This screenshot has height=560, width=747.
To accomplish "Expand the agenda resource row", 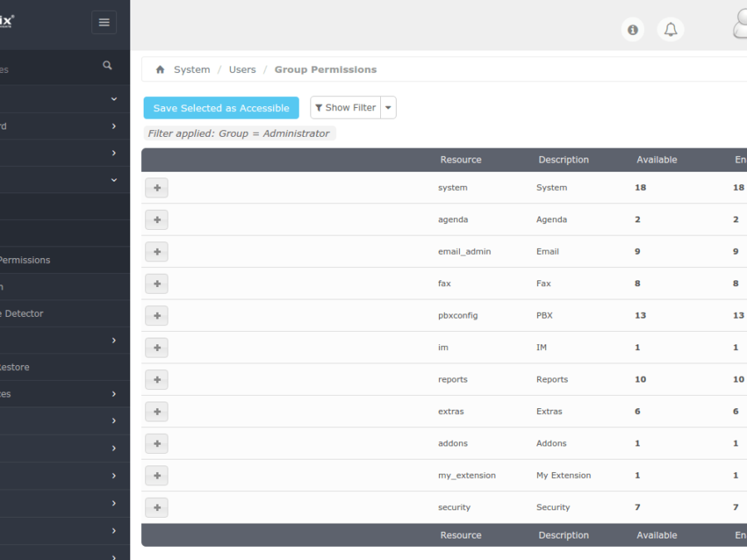I will [x=156, y=220].
